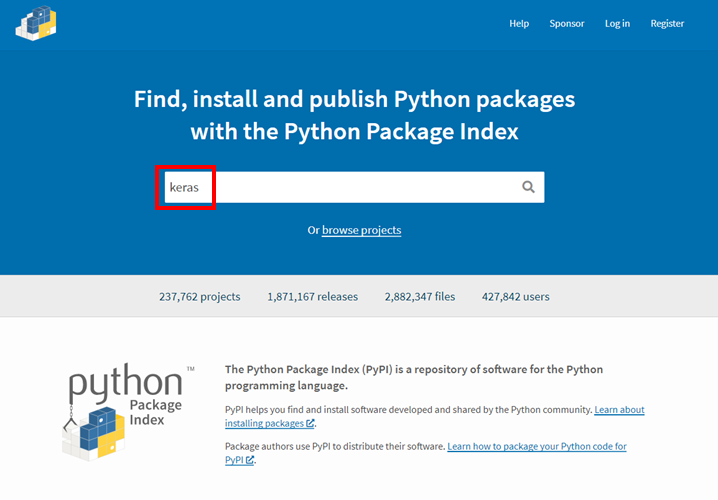The height and width of the screenshot is (500, 718).
Task: Click the PyPI cubes logo in header
Action: (36, 23)
